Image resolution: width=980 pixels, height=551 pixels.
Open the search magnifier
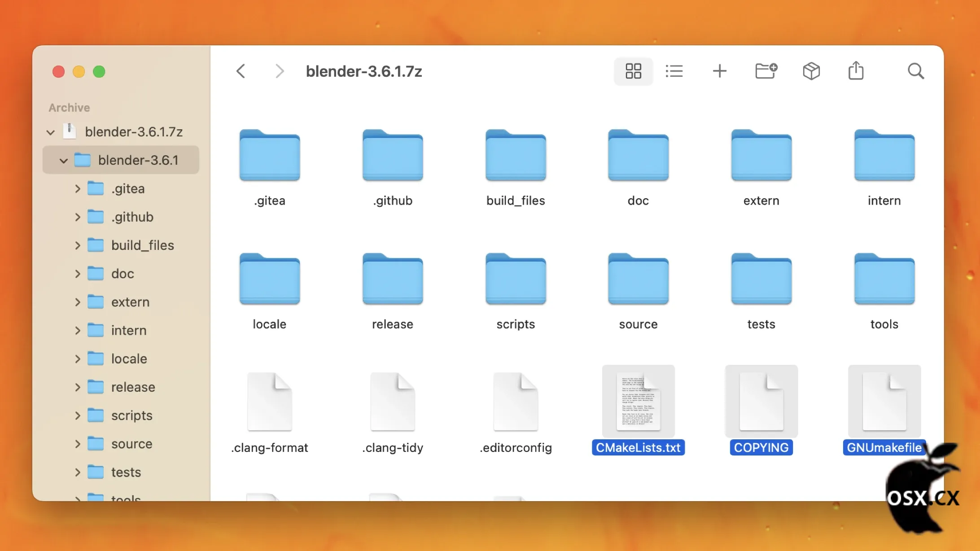pyautogui.click(x=915, y=71)
